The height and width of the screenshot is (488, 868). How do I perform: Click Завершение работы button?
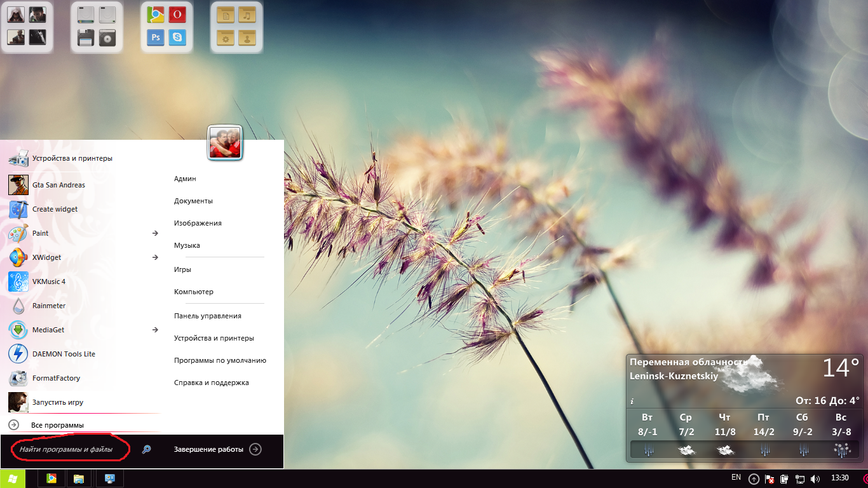click(208, 449)
